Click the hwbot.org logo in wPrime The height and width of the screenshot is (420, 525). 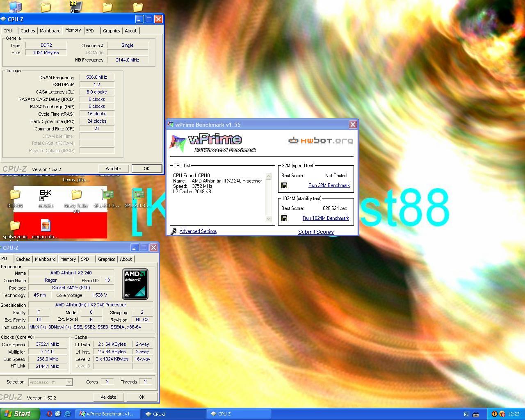coord(320,141)
